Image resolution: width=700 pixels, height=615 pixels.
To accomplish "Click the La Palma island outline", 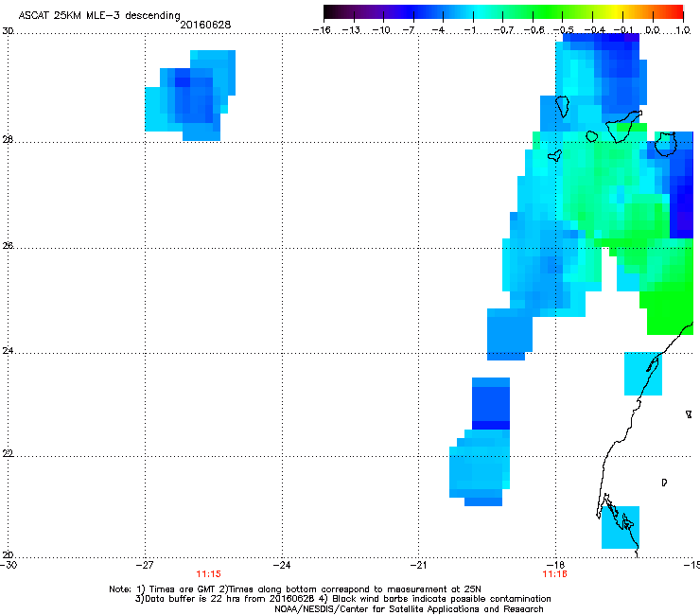I will 563,106.
